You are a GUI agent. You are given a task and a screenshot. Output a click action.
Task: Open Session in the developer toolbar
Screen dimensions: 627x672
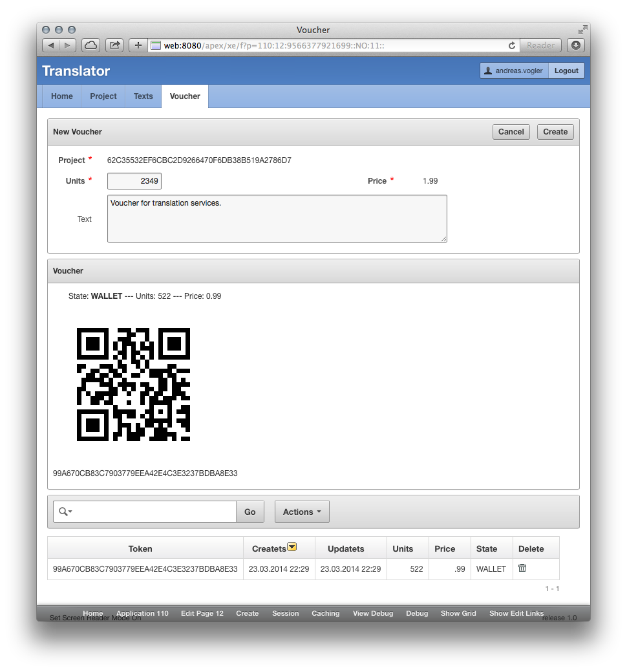click(285, 613)
